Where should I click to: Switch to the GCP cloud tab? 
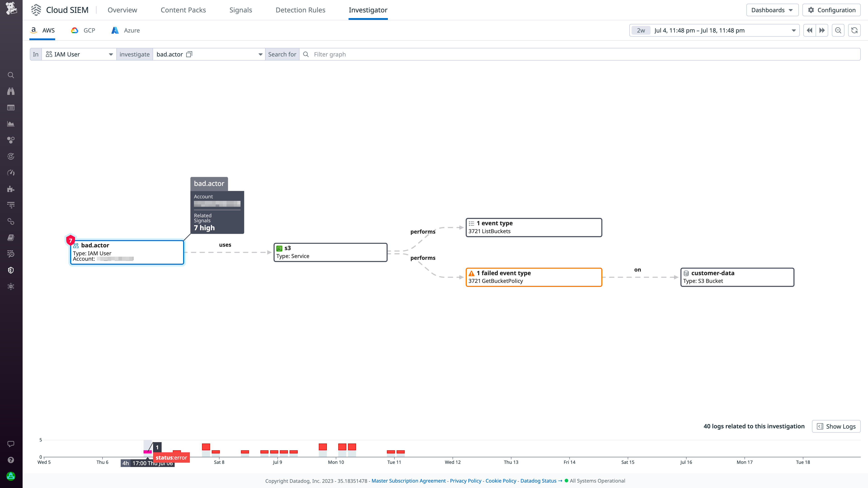[x=83, y=30]
